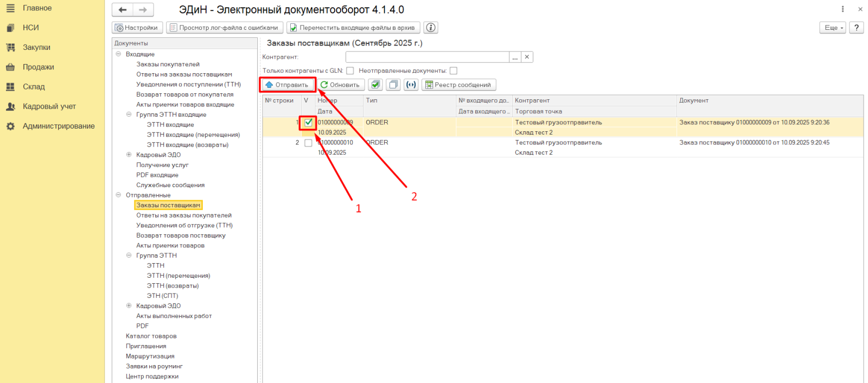Select 'Уведомления об отгрузке (ТТН)' tree item
This screenshot has height=383, width=868.
point(184,225)
